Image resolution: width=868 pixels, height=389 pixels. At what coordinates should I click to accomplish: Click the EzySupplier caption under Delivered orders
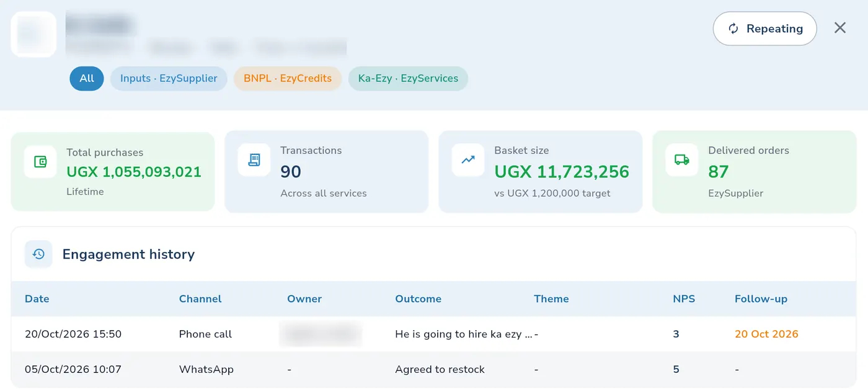(x=736, y=193)
